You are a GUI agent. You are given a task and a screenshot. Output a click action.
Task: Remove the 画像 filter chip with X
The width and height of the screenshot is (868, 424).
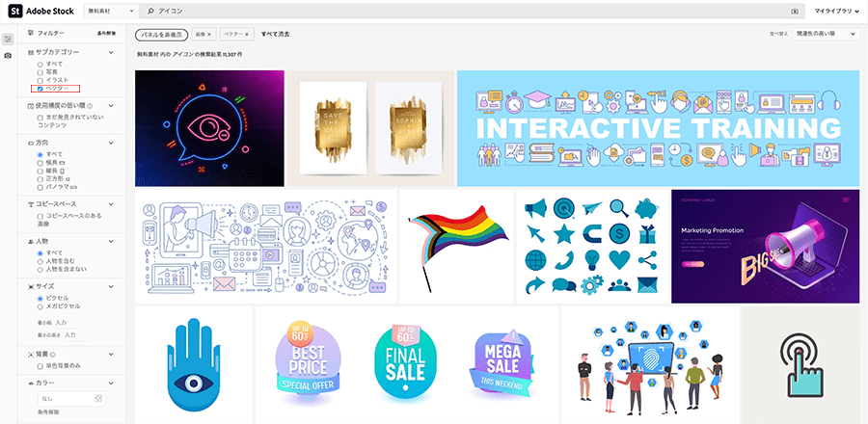[x=208, y=35]
